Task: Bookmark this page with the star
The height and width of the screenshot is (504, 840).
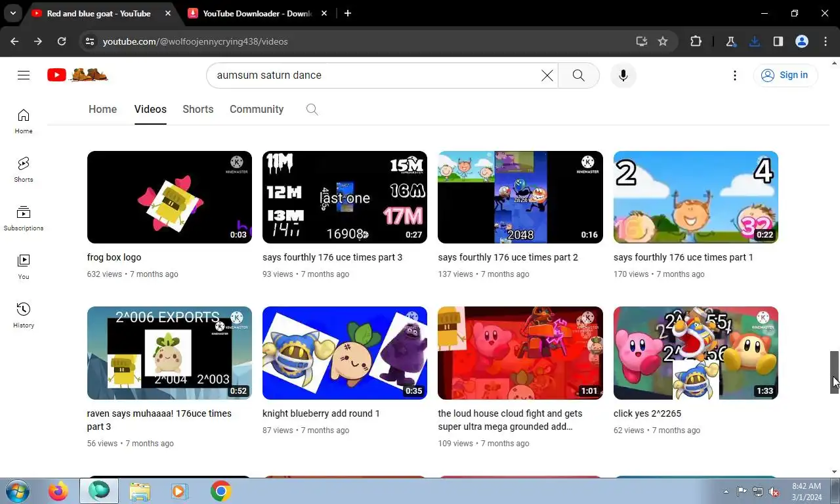Action: 663,41
